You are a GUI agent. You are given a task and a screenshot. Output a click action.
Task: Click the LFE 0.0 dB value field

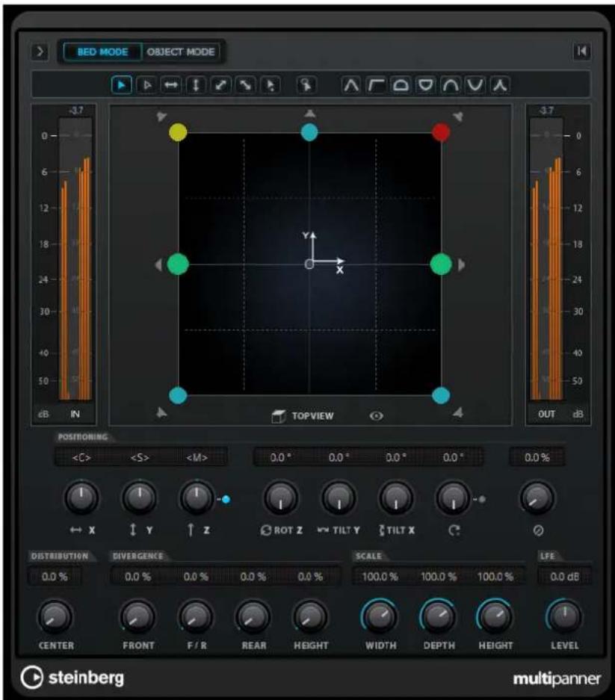coord(564,576)
